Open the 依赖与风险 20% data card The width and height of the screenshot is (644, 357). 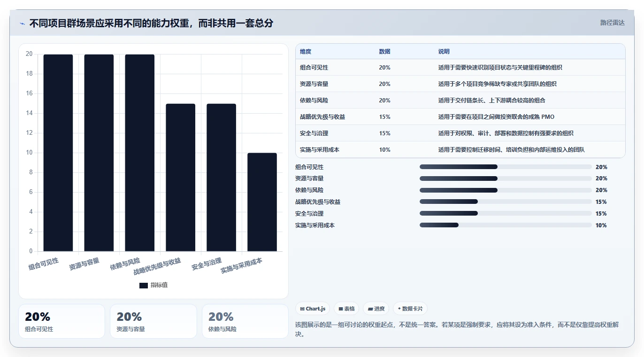[245, 321]
